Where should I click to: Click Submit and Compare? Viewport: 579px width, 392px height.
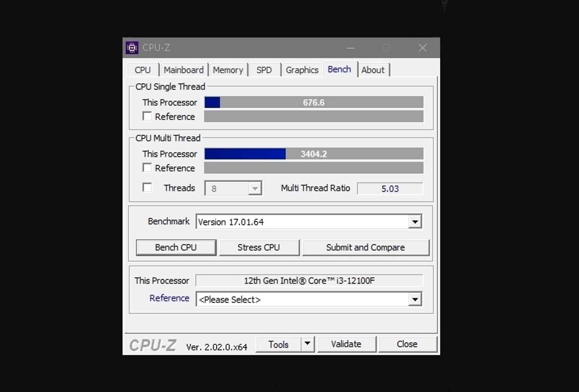(365, 247)
